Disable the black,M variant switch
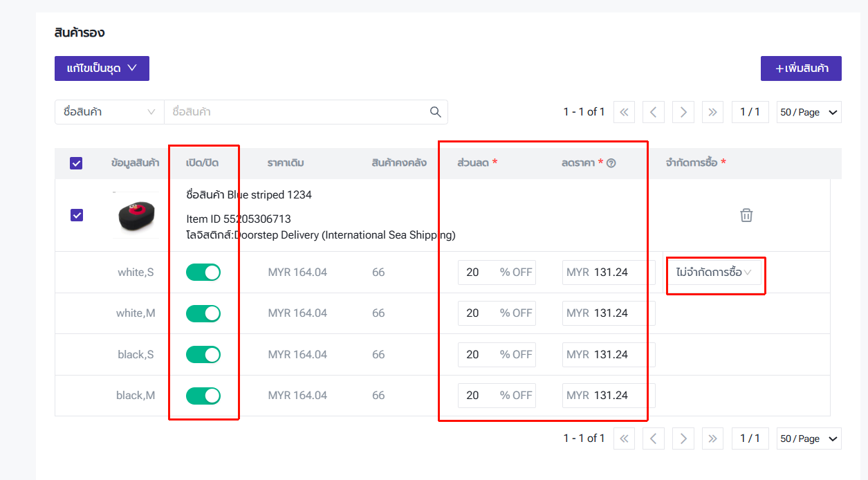 click(x=203, y=396)
